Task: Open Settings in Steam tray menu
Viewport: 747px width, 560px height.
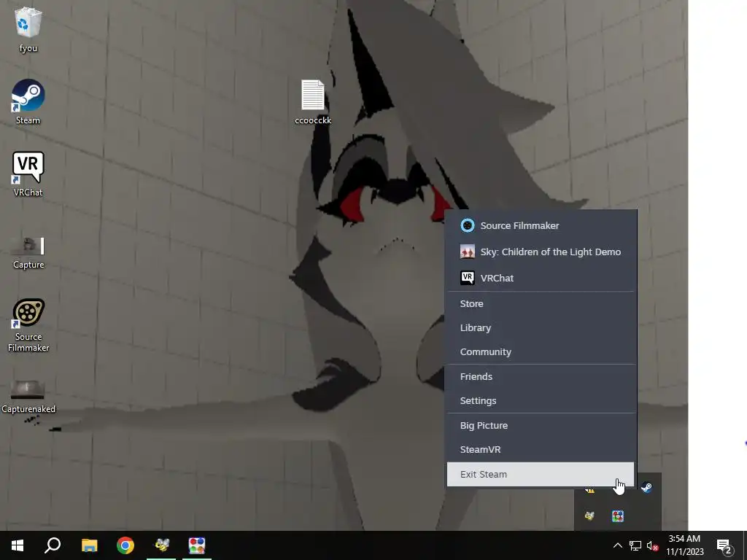Action: point(541,401)
